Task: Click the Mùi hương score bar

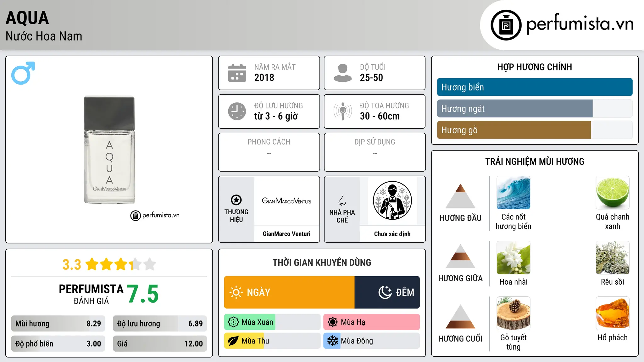Action: [58, 324]
